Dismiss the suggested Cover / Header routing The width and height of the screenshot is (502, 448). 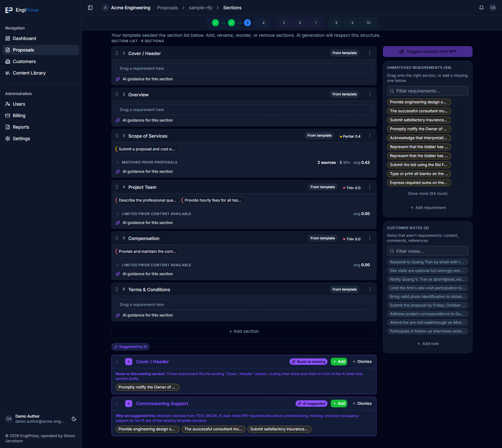click(x=362, y=362)
